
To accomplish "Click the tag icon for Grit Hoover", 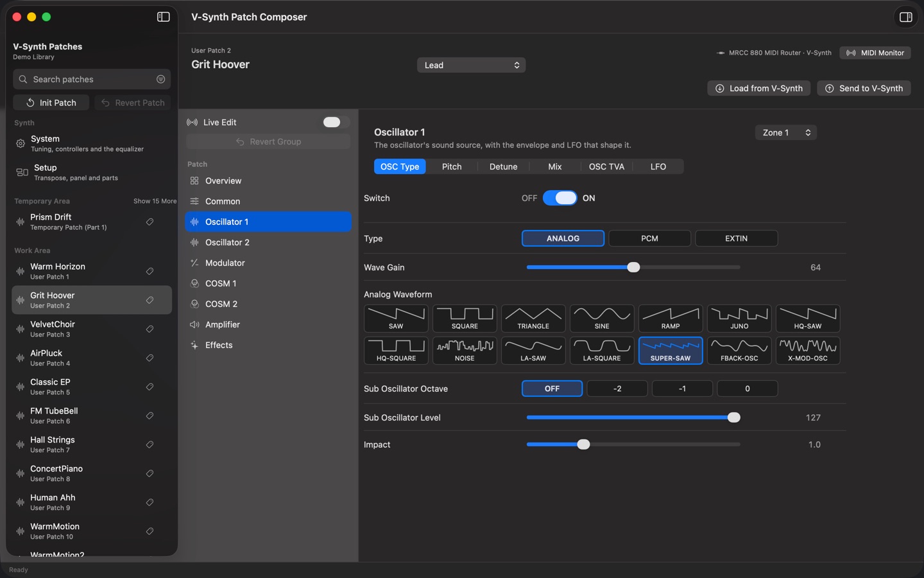I will coord(150,300).
